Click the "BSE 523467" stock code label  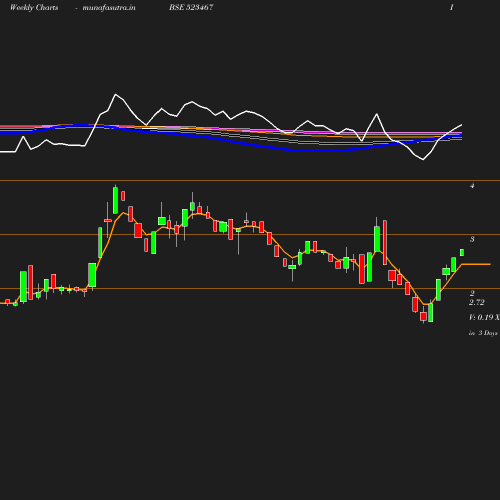191,7
